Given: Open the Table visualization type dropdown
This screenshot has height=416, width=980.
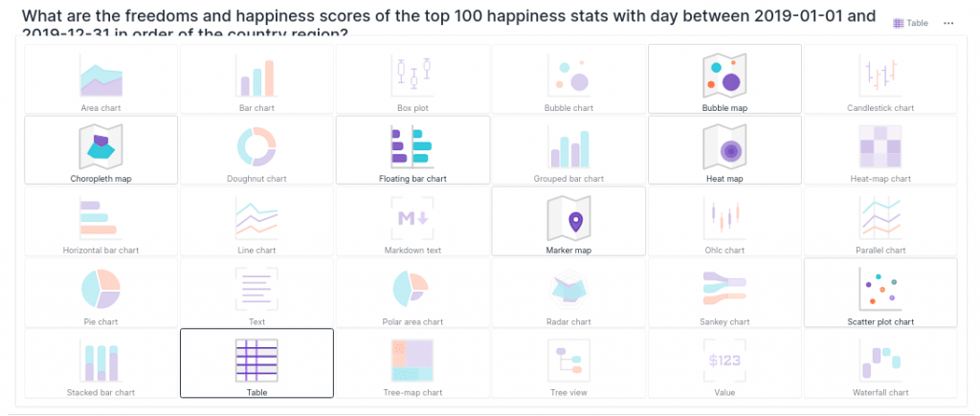Looking at the screenshot, I should (910, 23).
